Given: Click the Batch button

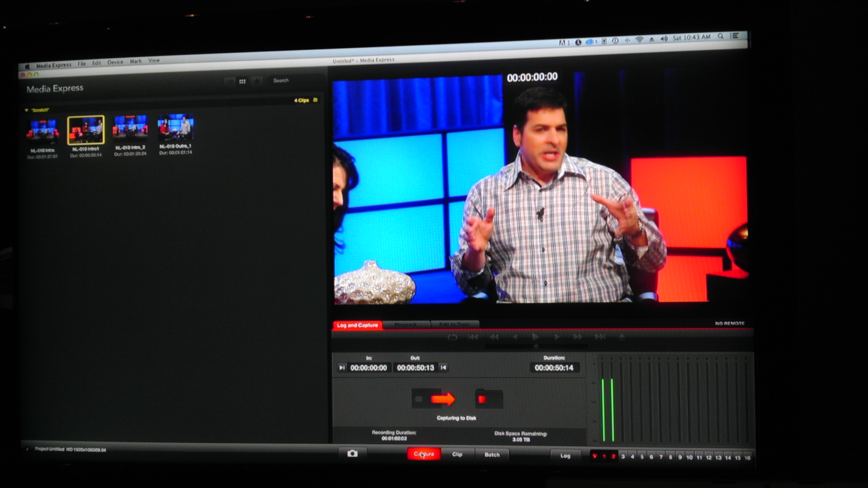Looking at the screenshot, I should tap(492, 455).
